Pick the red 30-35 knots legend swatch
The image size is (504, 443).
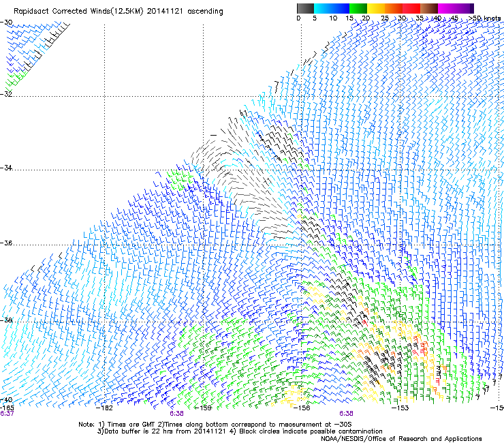pos(411,8)
